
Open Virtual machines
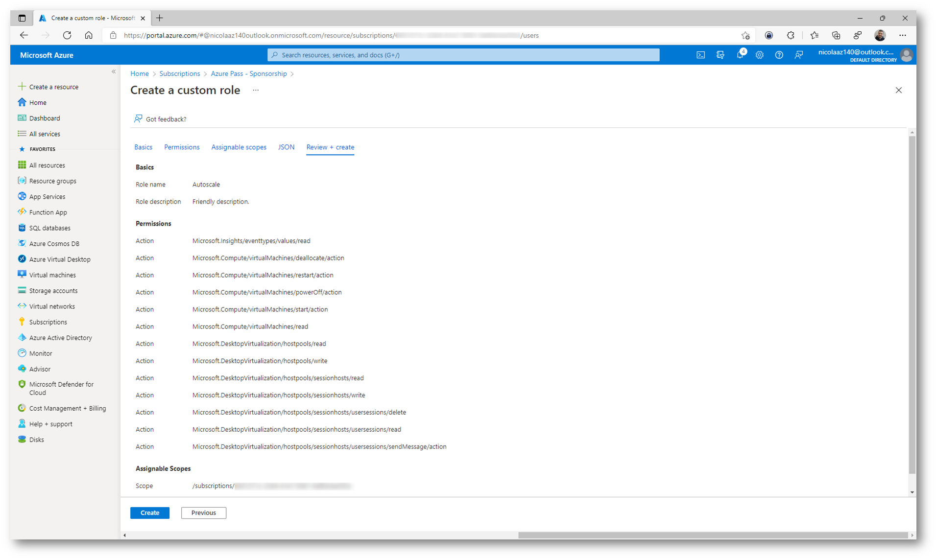point(52,275)
